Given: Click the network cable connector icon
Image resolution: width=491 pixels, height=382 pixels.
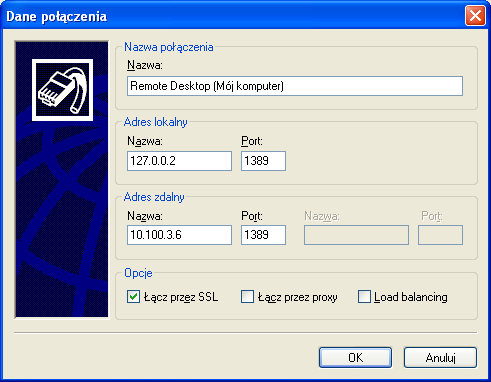Looking at the screenshot, I should 62,90.
